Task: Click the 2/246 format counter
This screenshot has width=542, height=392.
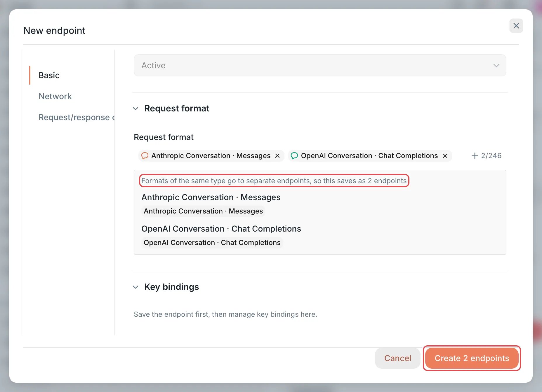Action: tap(491, 156)
